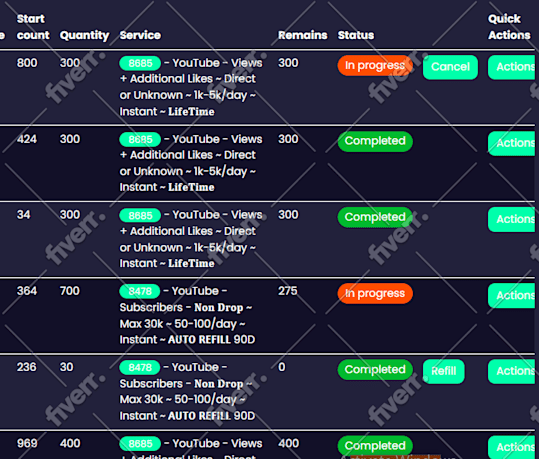
Task: Open Actions for the start count 969 order
Action: click(513, 447)
